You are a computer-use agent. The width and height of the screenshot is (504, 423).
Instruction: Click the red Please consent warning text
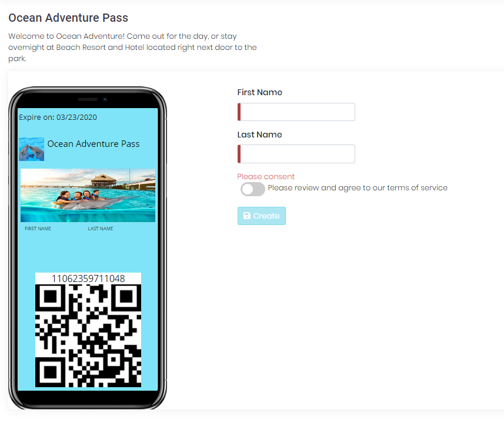click(266, 177)
